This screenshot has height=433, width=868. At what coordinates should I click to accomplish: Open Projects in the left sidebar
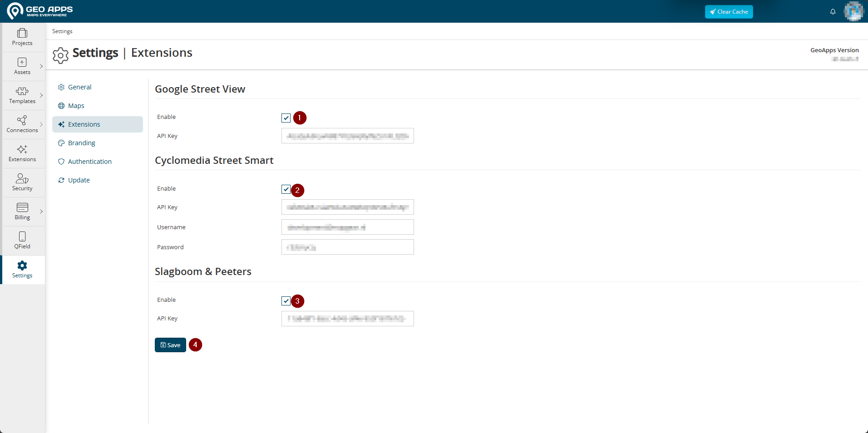pyautogui.click(x=22, y=37)
